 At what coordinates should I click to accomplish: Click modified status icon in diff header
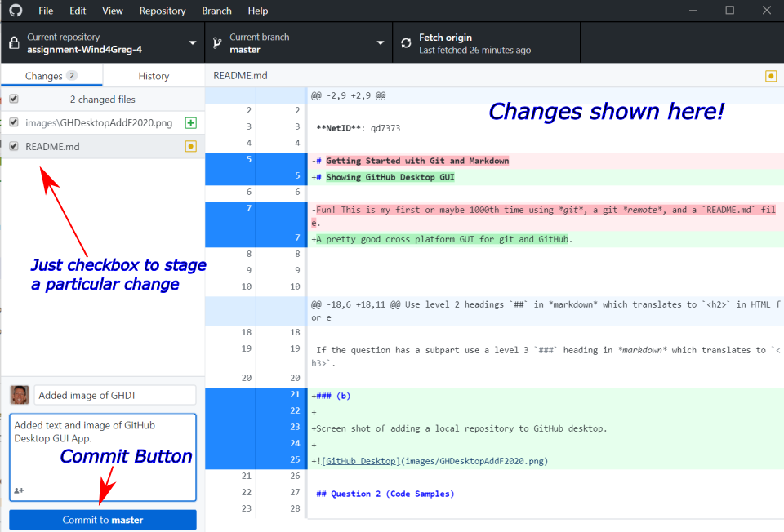pyautogui.click(x=770, y=76)
